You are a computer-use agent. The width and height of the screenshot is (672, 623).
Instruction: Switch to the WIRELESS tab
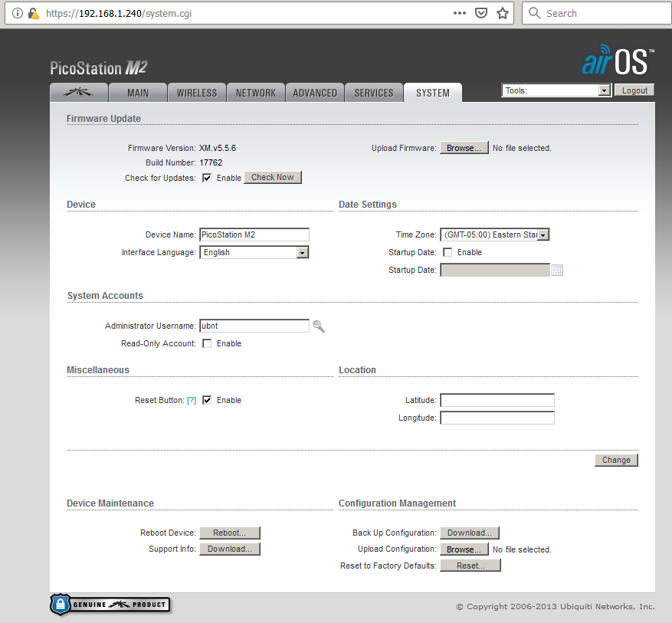196,93
